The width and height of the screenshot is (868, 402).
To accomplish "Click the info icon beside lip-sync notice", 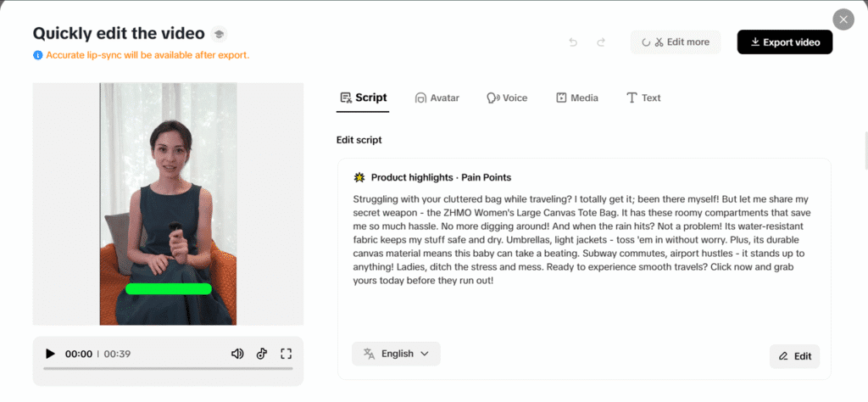I will [x=37, y=55].
